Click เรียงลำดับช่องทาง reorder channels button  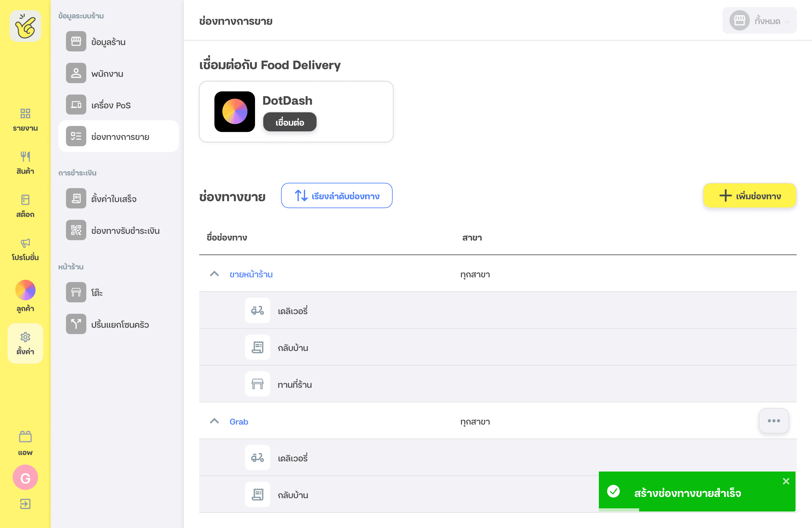coord(337,195)
